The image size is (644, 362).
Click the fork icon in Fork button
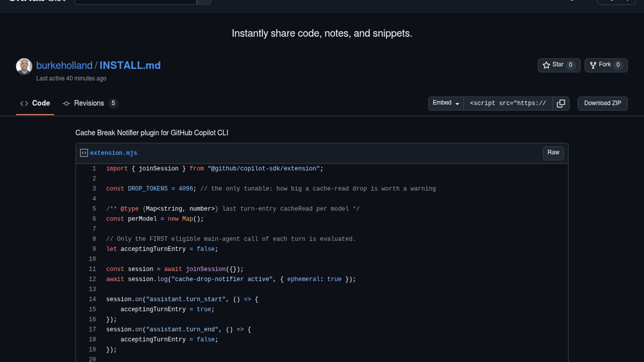(x=593, y=65)
